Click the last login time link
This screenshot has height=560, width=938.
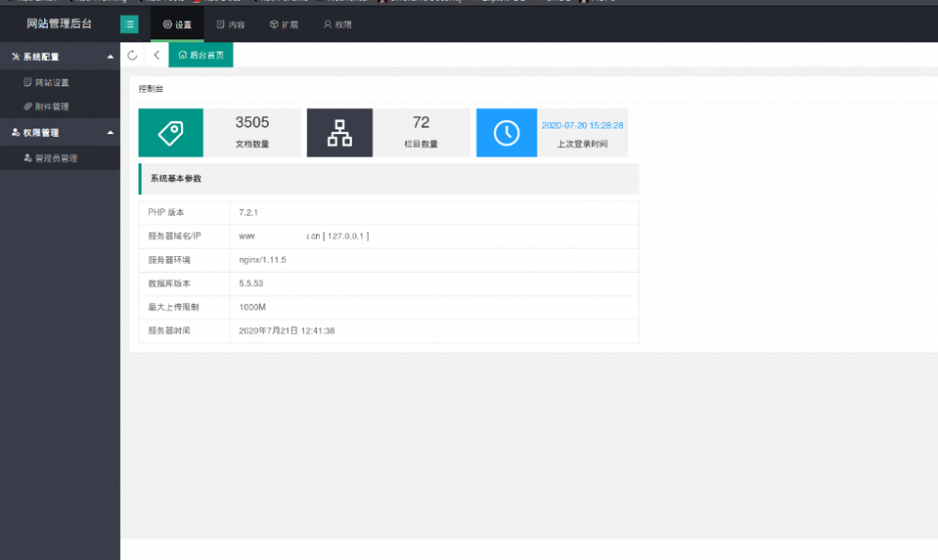click(x=582, y=126)
